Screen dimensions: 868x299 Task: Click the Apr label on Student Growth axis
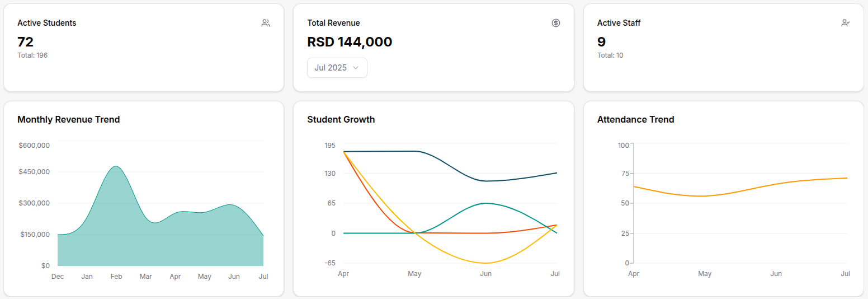(343, 274)
